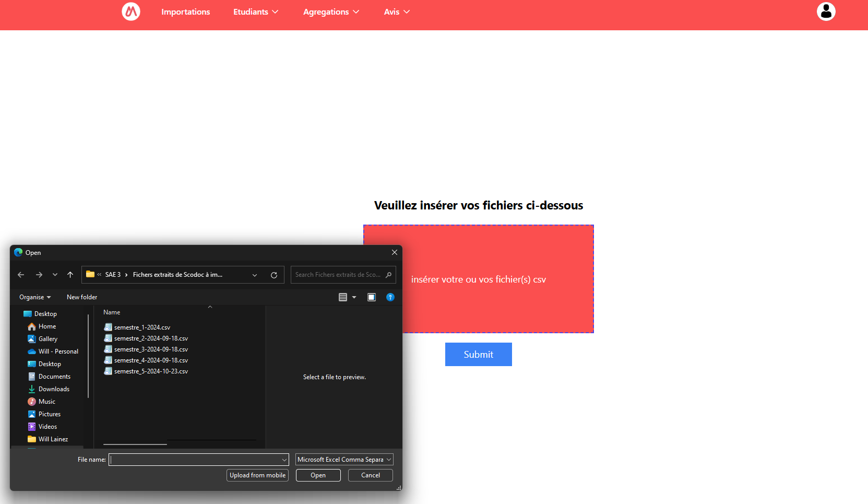The height and width of the screenshot is (504, 868).
Task: Click the Open button
Action: (318, 475)
